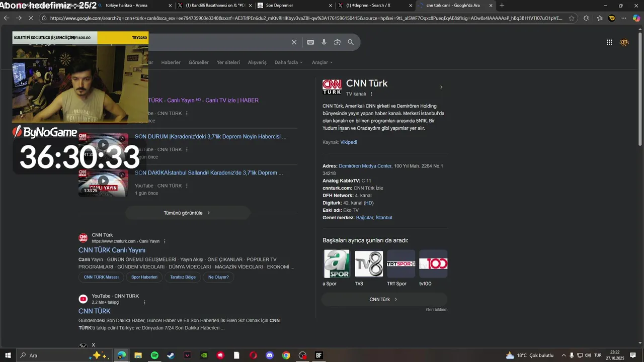644x362 pixels.
Task: Open the Vikipedi source link
Action: pyautogui.click(x=349, y=142)
